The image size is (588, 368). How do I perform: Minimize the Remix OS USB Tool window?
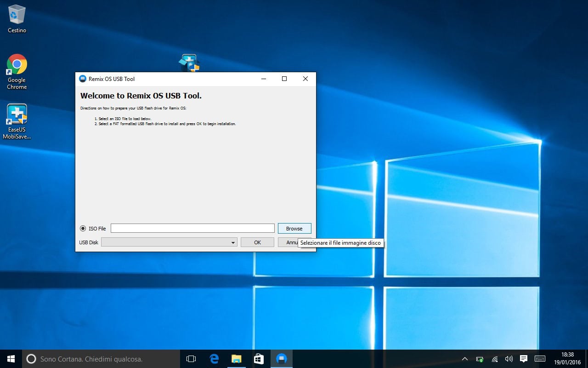264,79
